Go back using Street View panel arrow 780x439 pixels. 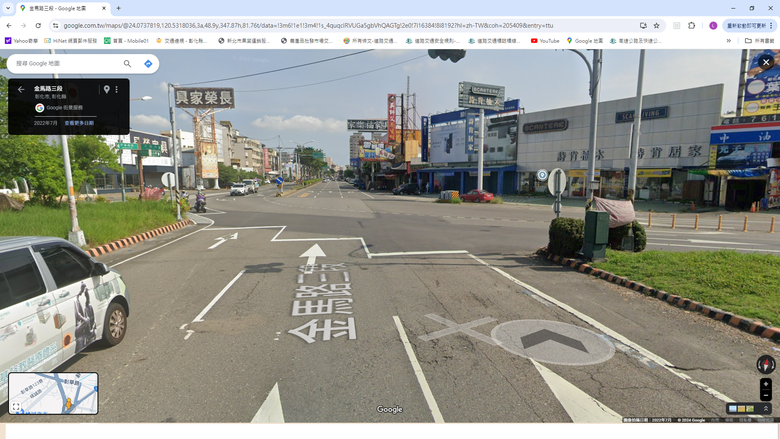(x=21, y=89)
